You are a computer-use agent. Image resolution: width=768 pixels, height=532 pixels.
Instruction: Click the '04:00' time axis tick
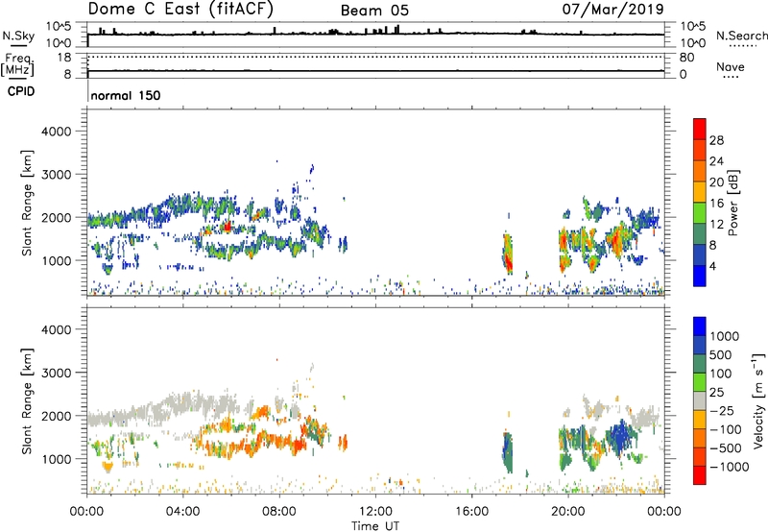click(x=183, y=511)
